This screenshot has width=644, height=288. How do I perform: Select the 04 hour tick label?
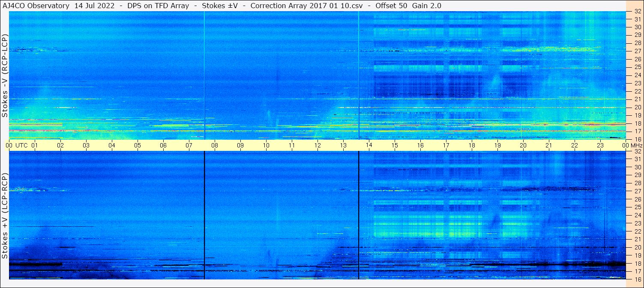click(x=112, y=145)
